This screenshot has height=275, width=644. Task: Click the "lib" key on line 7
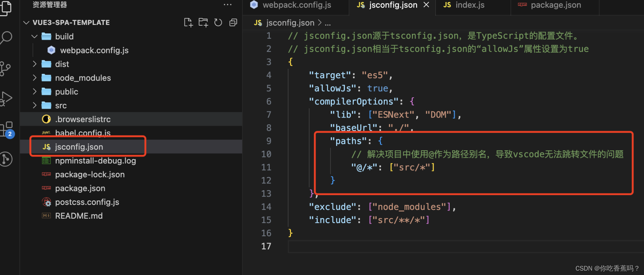[343, 115]
